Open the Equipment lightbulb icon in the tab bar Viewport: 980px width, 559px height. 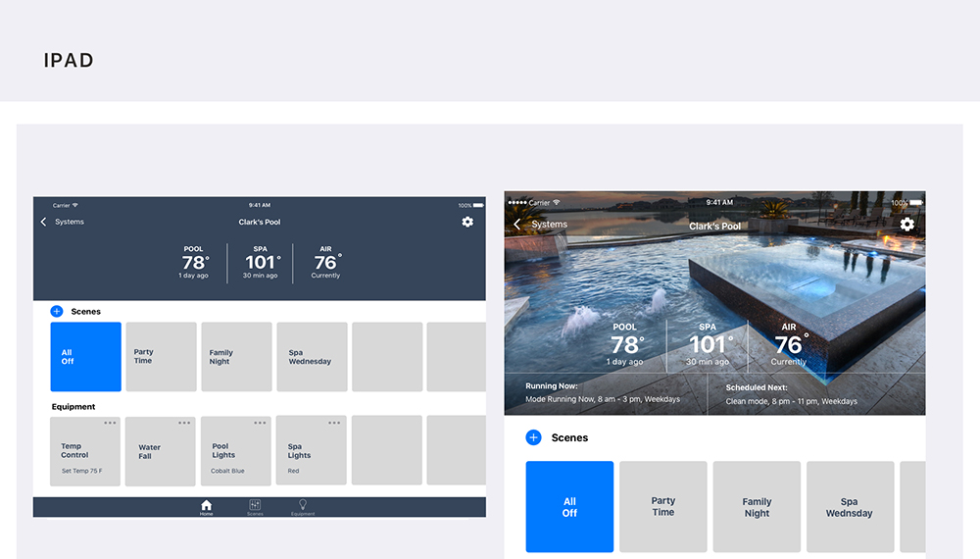(303, 506)
